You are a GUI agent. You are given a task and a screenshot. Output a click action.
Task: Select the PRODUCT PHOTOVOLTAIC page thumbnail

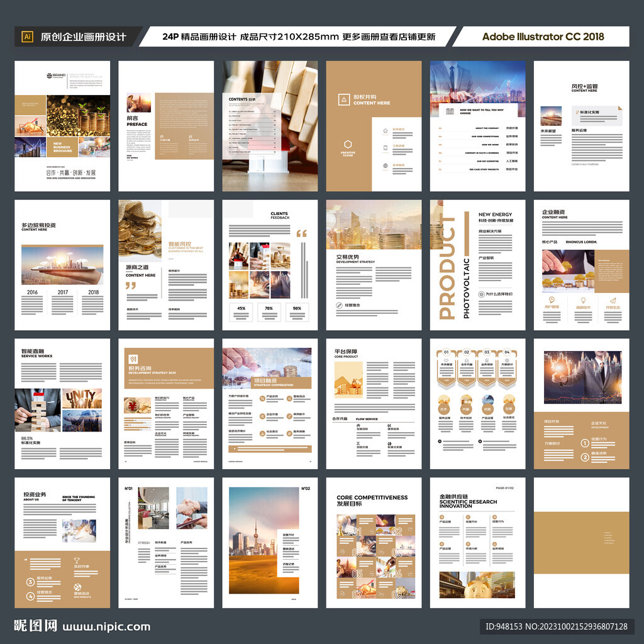[478, 265]
